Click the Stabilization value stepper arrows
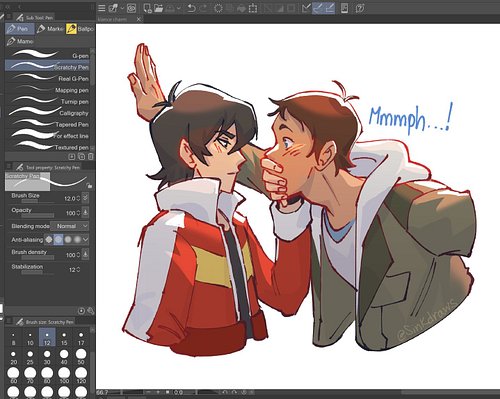Image resolution: width=500 pixels, height=399 pixels. [78, 270]
